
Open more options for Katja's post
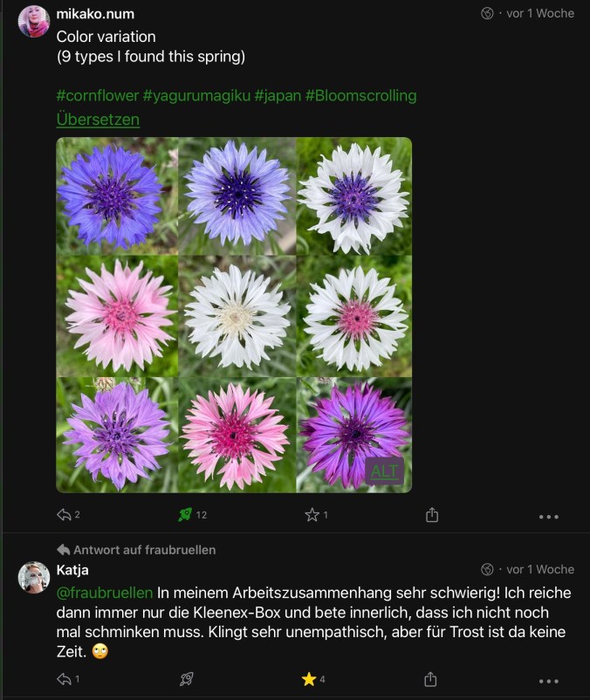coord(548,681)
